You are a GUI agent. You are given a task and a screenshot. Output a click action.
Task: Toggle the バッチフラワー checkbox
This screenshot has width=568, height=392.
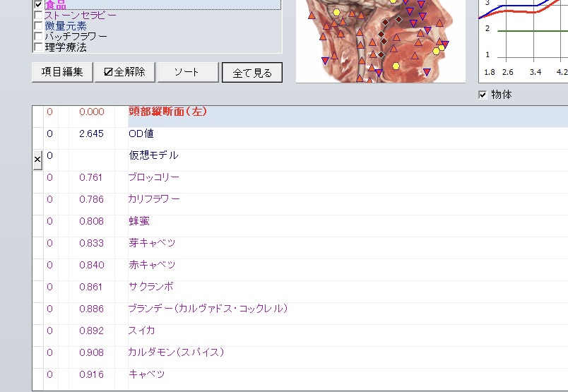(x=39, y=37)
